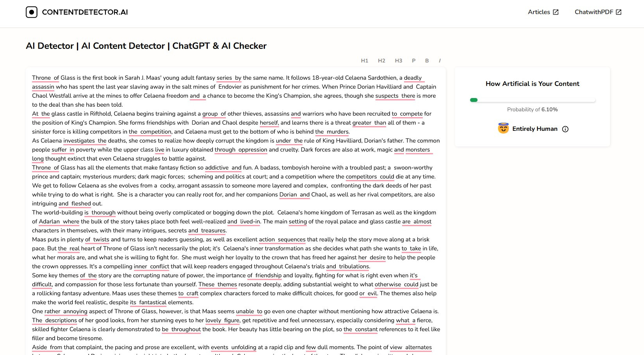Click the underlined phrase 'the competition'

150,132
